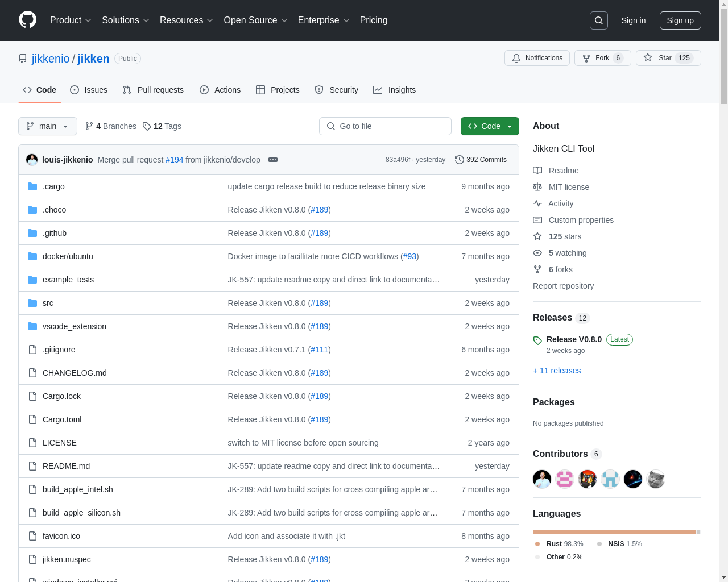Viewport: 728px width, 582px height.
Task: Click the Sign up button
Action: coord(680,20)
